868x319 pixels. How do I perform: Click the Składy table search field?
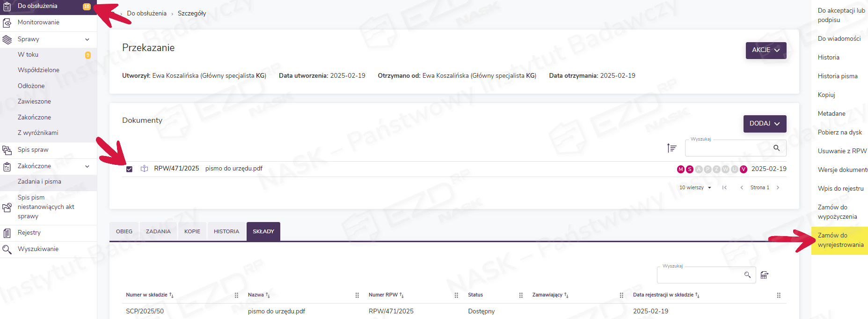pyautogui.click(x=699, y=275)
